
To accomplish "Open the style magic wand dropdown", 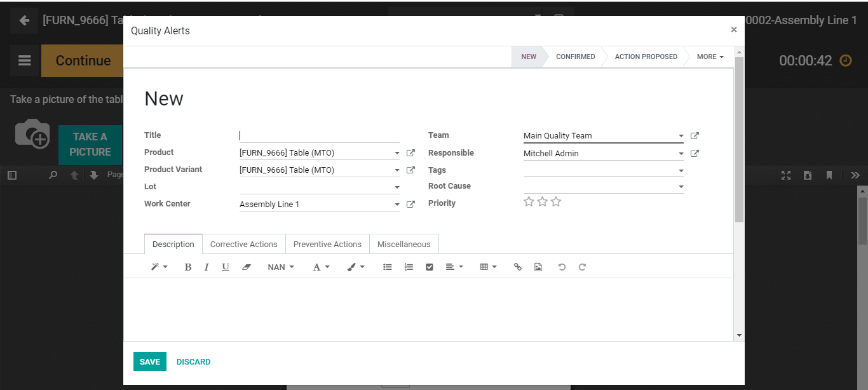I will click(159, 267).
